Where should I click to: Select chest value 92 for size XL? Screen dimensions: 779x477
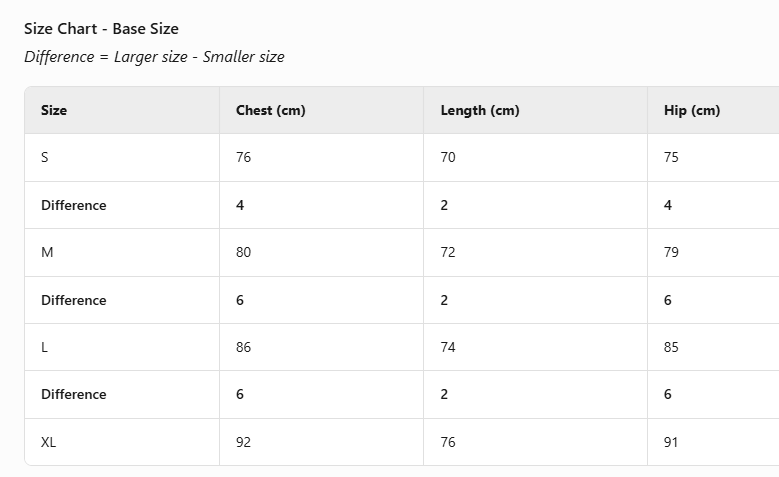[244, 441]
